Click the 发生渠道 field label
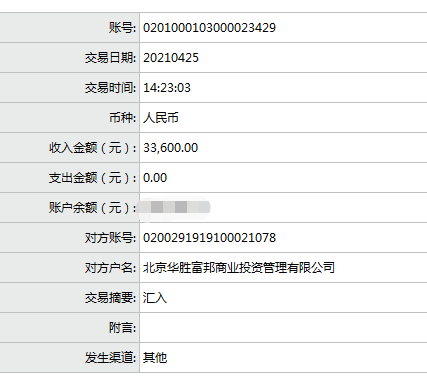Image resolution: width=427 pixels, height=386 pixels. 110,358
